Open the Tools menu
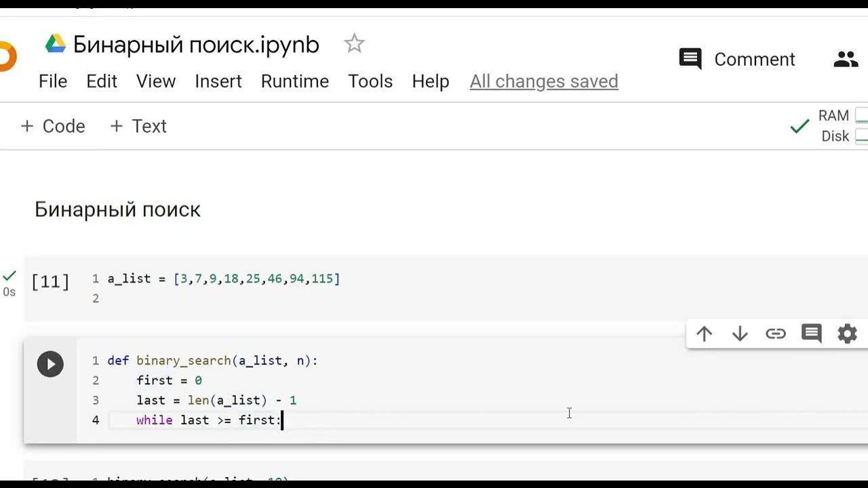Screen dimensions: 868x488 click(x=370, y=81)
